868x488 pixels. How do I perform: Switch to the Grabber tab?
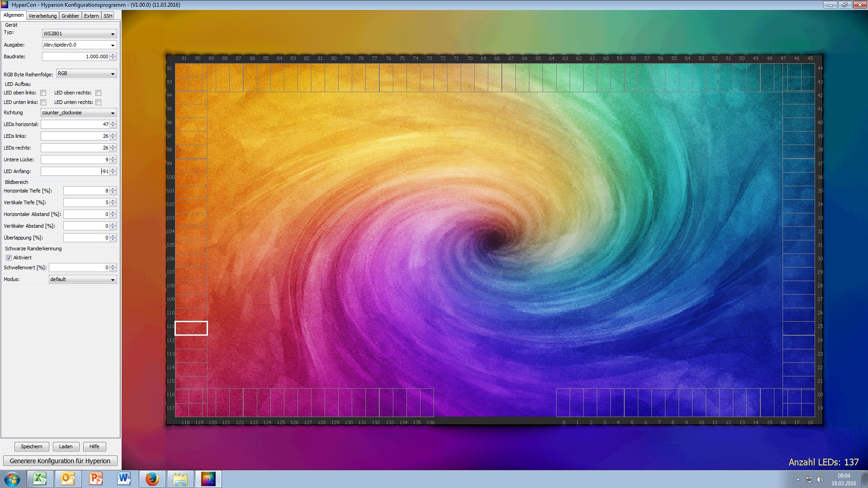pos(70,16)
